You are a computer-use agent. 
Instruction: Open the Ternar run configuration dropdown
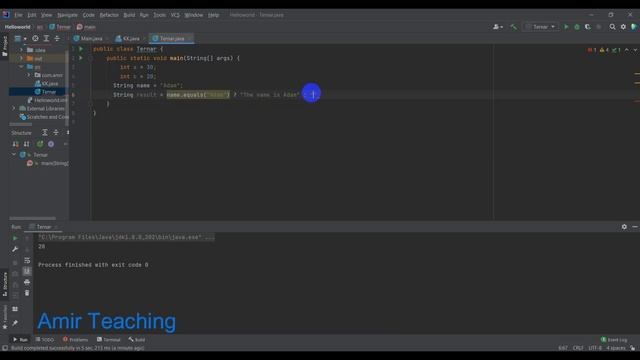pyautogui.click(x=541, y=27)
